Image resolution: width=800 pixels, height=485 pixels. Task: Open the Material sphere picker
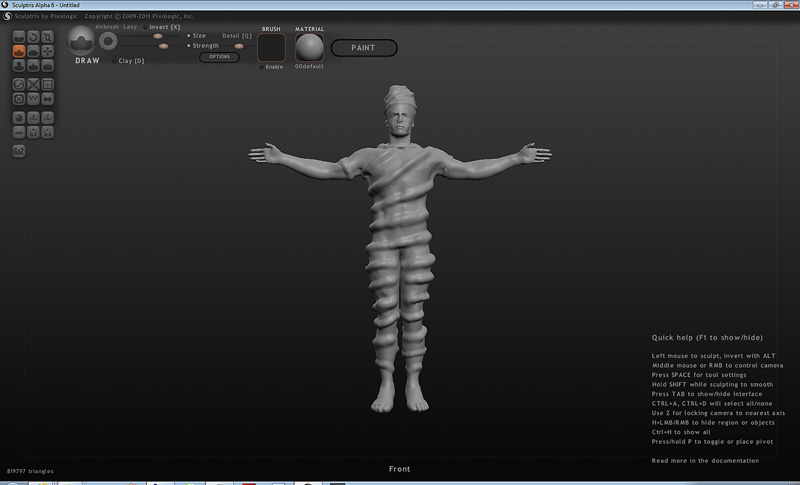(x=309, y=48)
